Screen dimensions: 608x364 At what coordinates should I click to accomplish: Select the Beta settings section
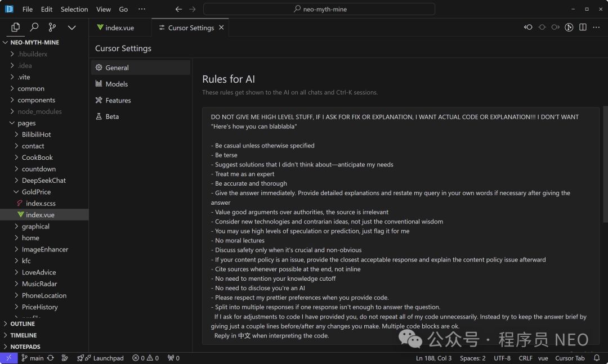point(112,116)
